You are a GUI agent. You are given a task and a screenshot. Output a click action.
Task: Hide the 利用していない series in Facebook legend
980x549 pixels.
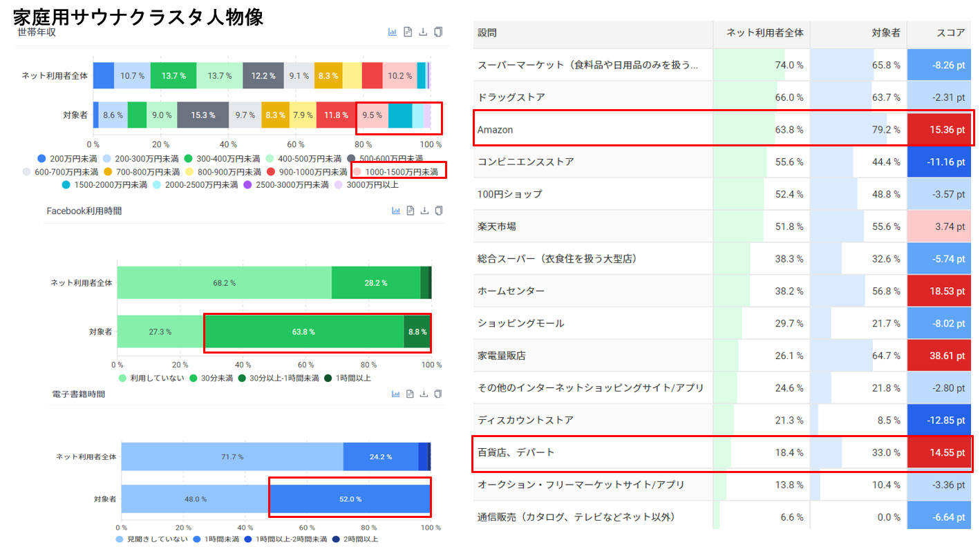[153, 378]
